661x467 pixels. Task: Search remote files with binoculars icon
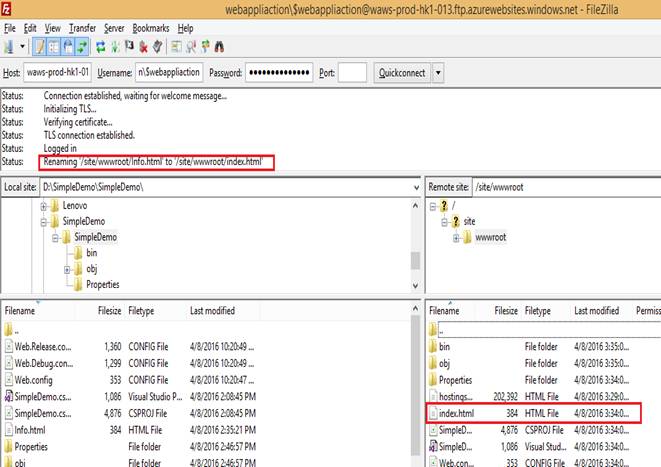coord(219,47)
